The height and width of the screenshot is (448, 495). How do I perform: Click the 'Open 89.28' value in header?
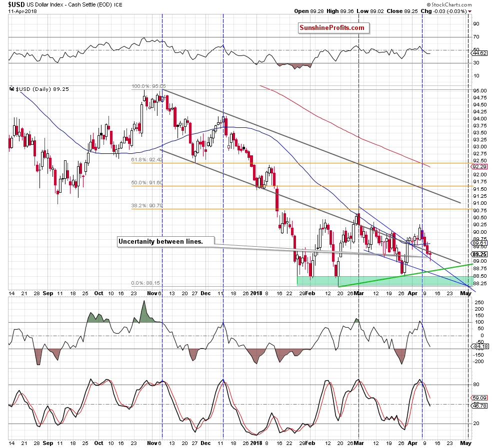click(309, 11)
